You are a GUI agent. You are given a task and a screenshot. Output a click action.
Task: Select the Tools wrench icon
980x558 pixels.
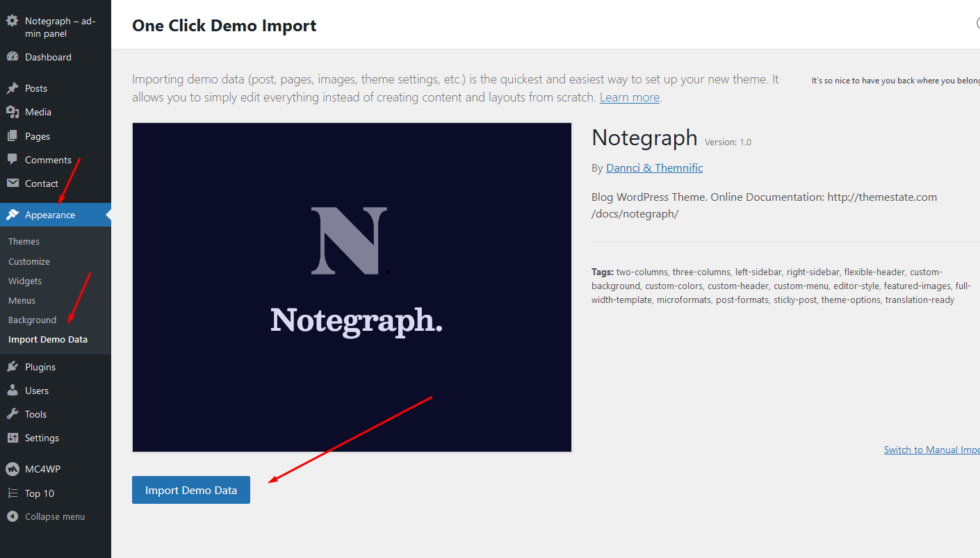[x=12, y=413]
